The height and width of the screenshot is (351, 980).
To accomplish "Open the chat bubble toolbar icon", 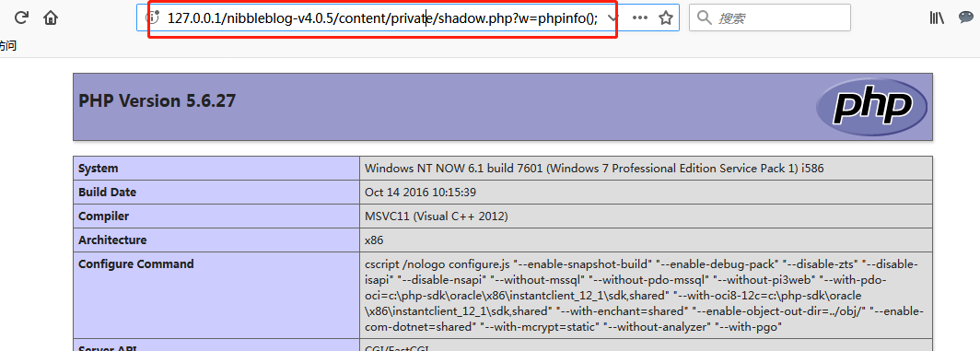I will 966,18.
